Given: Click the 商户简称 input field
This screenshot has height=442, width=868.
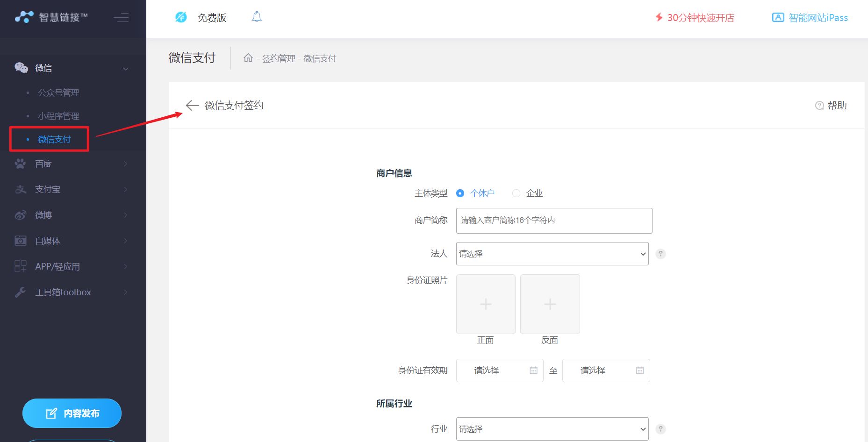Looking at the screenshot, I should 554,221.
